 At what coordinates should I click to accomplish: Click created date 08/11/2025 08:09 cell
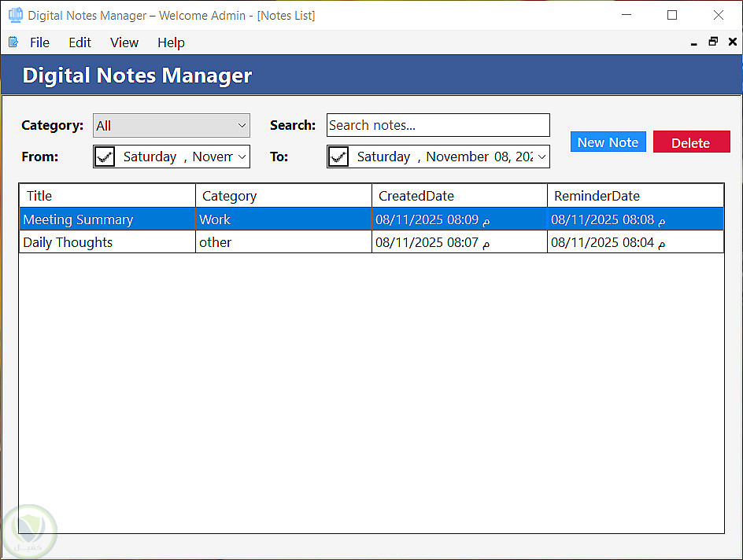coord(460,219)
